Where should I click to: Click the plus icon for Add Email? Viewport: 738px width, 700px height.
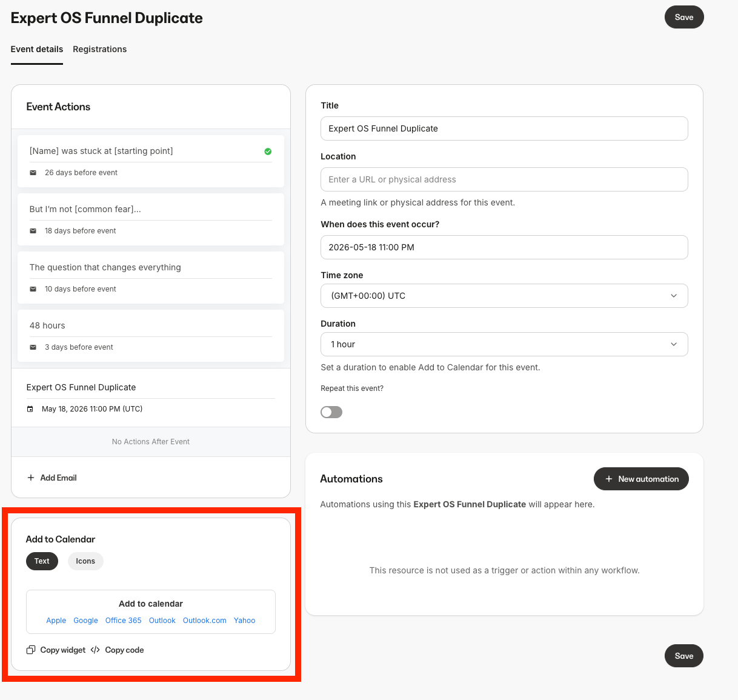coord(31,478)
